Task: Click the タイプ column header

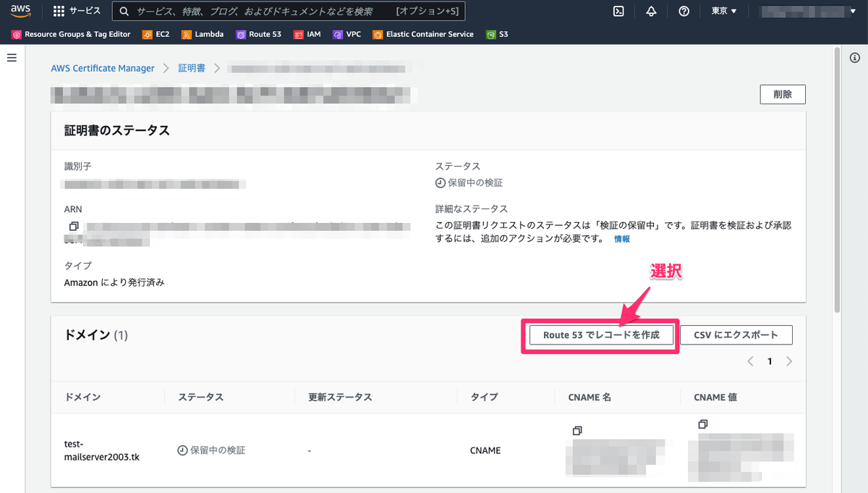Action: 484,397
